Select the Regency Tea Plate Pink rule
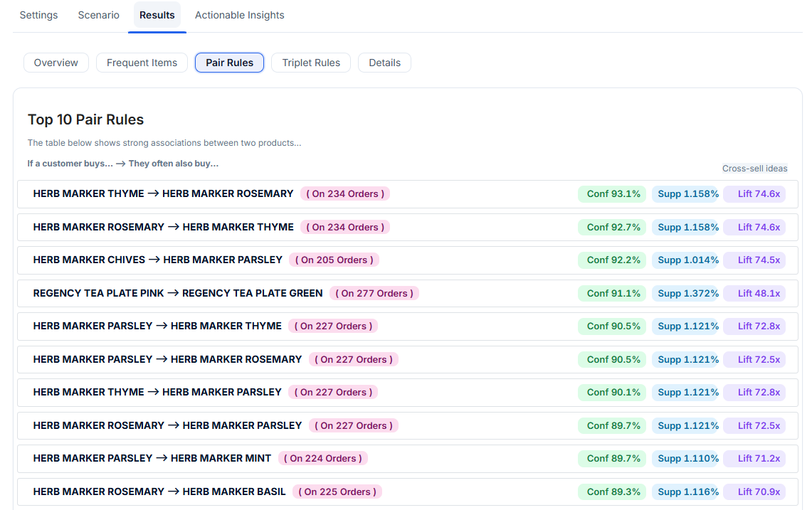 tap(177, 293)
